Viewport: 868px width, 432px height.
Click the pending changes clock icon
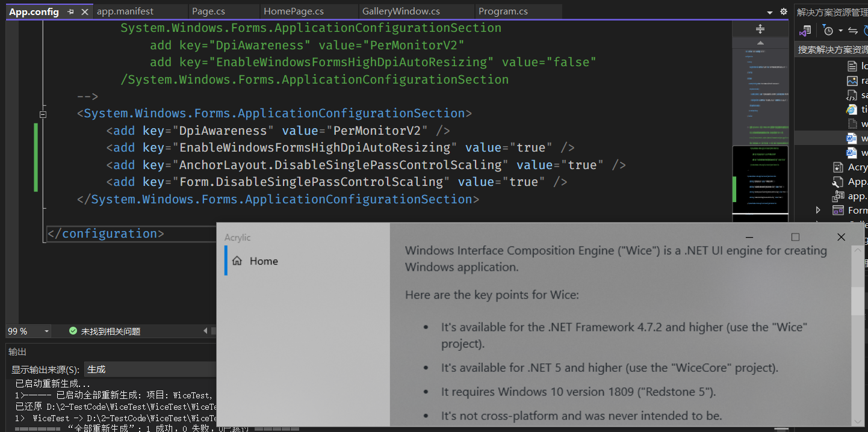(x=829, y=30)
